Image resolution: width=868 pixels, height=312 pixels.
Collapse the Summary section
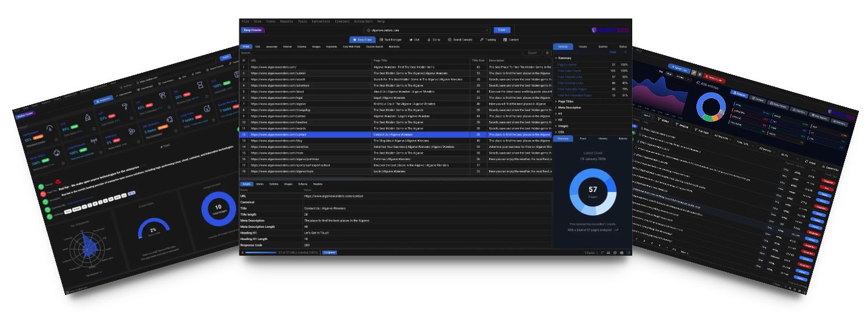(592, 58)
